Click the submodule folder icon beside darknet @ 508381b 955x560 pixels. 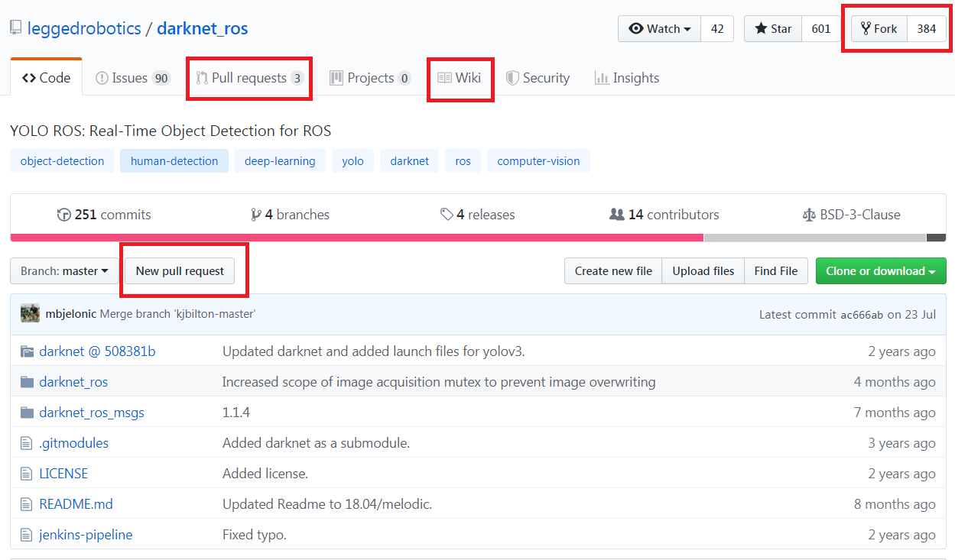coord(27,351)
